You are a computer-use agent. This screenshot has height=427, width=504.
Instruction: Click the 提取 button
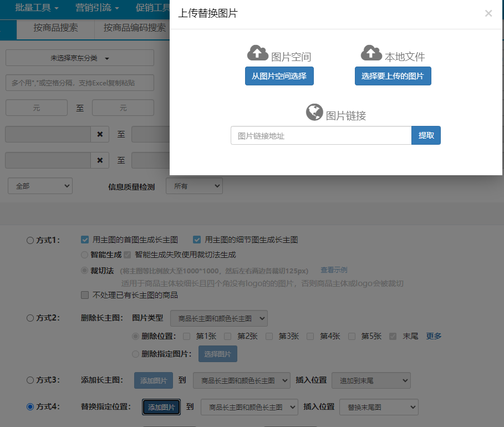(426, 135)
